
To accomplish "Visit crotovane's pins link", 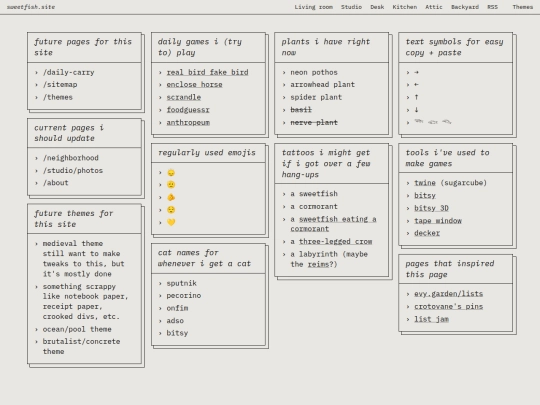I will pos(448,307).
